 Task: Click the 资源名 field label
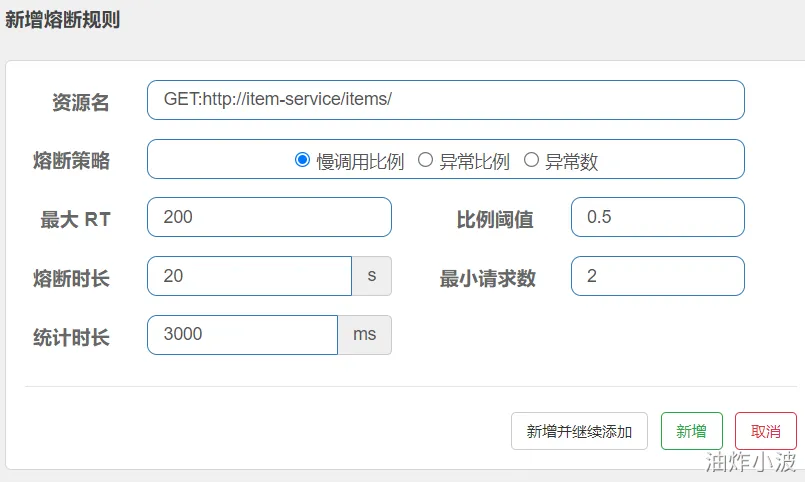tap(80, 102)
